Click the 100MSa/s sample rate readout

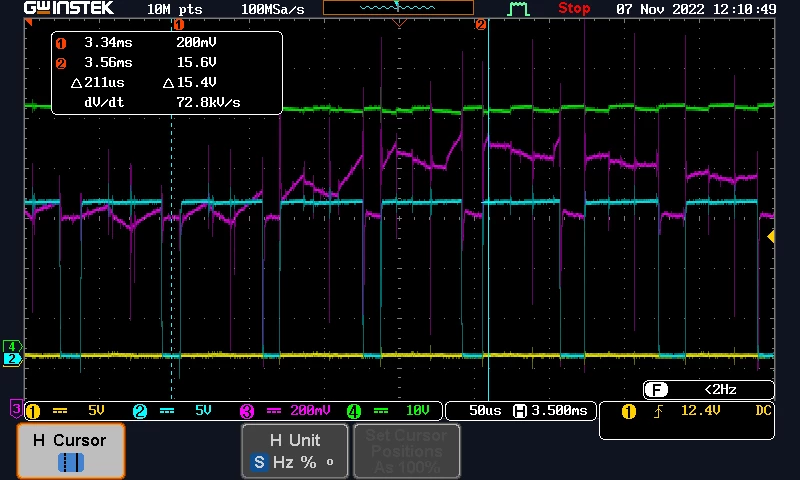[272, 9]
